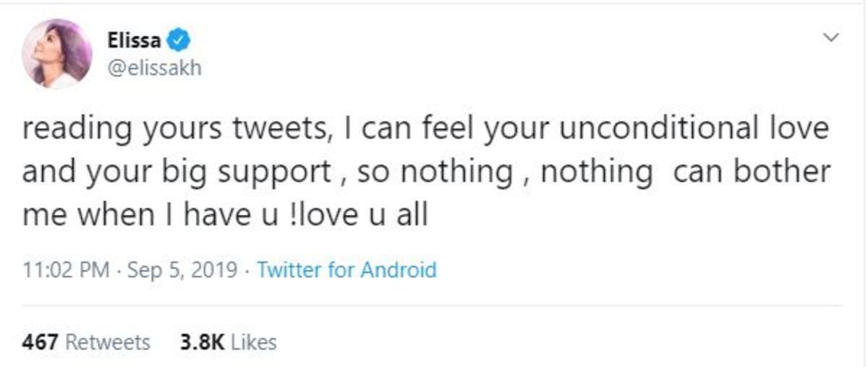Viewport: 868px width, 367px height.
Task: Open the tweet options chevron menu
Action: click(x=831, y=37)
